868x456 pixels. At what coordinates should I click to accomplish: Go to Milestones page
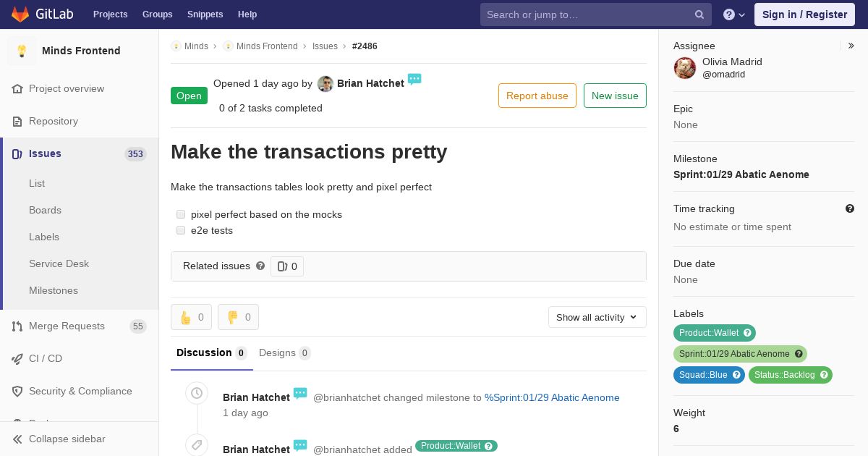54,290
